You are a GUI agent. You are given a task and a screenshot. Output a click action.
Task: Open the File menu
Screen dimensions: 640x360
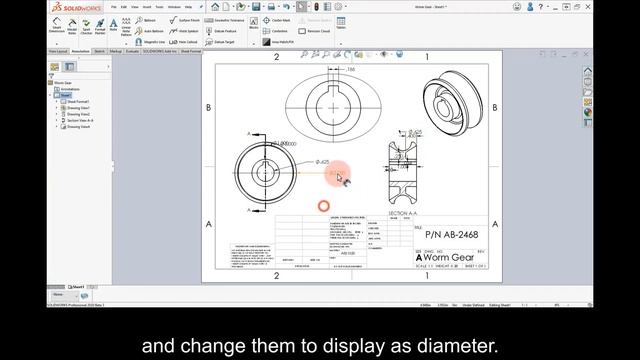(x=113, y=7)
